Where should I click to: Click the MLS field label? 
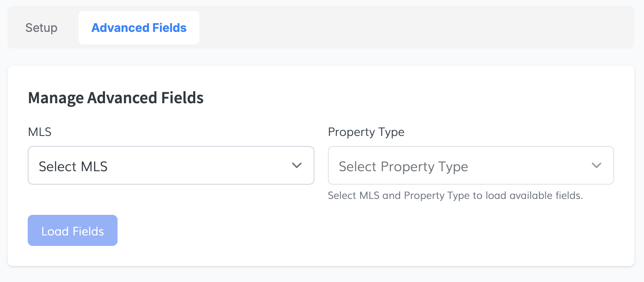point(39,132)
